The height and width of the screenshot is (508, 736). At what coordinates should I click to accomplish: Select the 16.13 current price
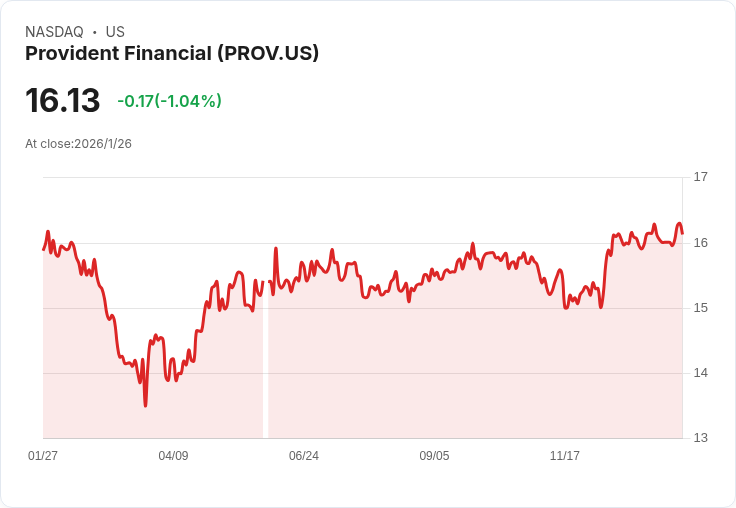(63, 101)
